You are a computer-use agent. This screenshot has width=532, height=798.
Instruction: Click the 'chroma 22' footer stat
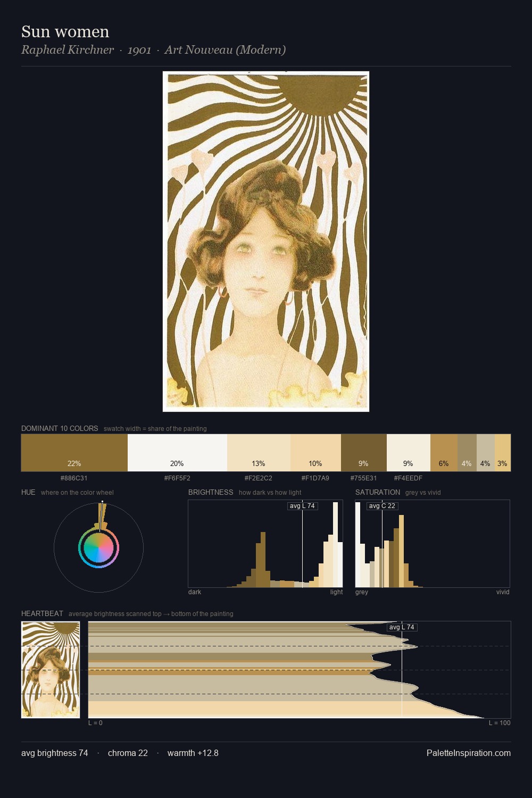pyautogui.click(x=128, y=753)
